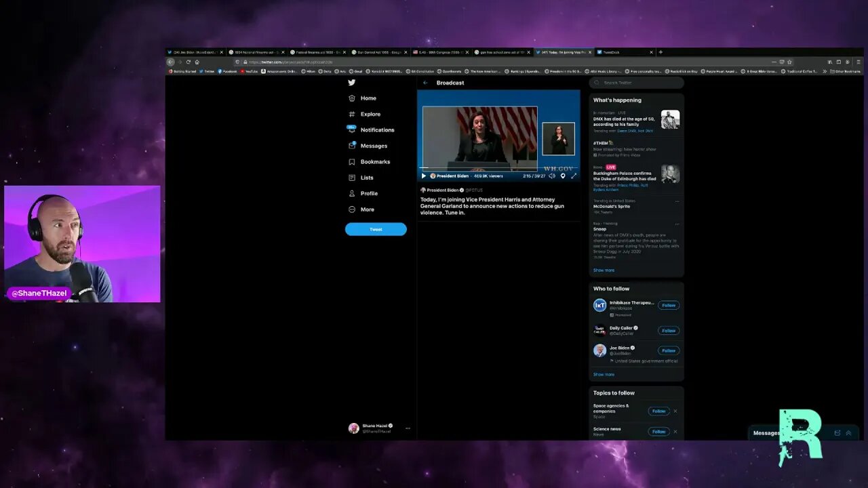
Task: Switch to gun free school zone tab
Action: pos(502,52)
